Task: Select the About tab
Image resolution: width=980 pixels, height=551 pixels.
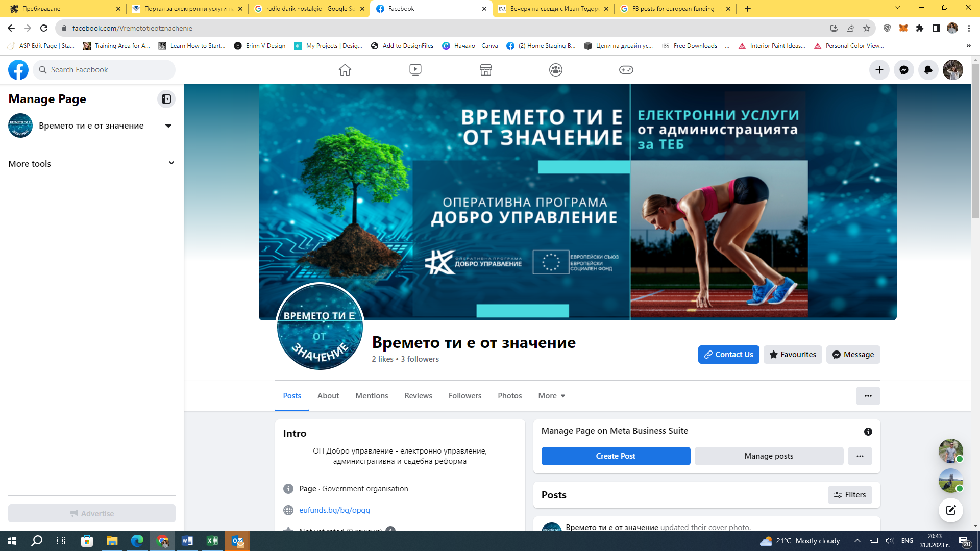Action: click(328, 396)
